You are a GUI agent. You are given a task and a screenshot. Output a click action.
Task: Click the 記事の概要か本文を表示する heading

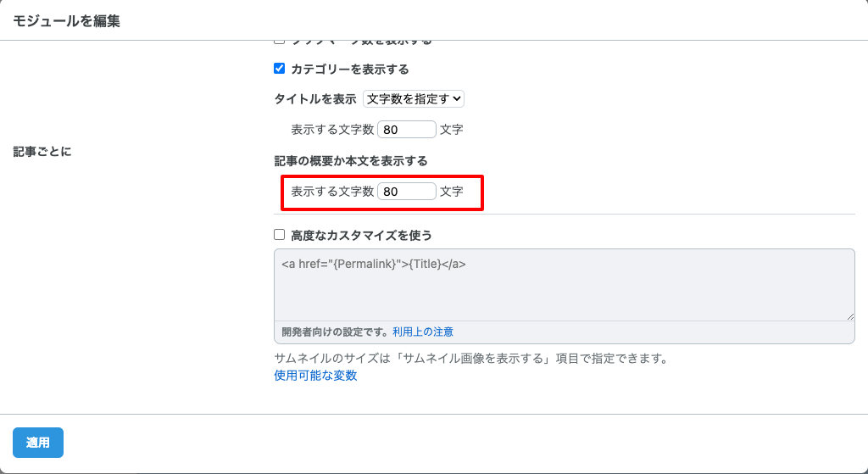point(351,160)
